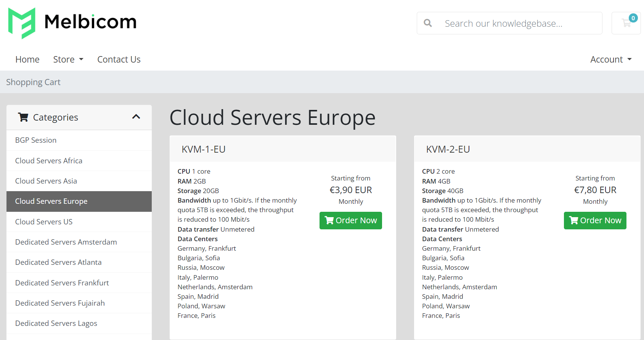Select Cloud Servers Europe category

click(79, 201)
